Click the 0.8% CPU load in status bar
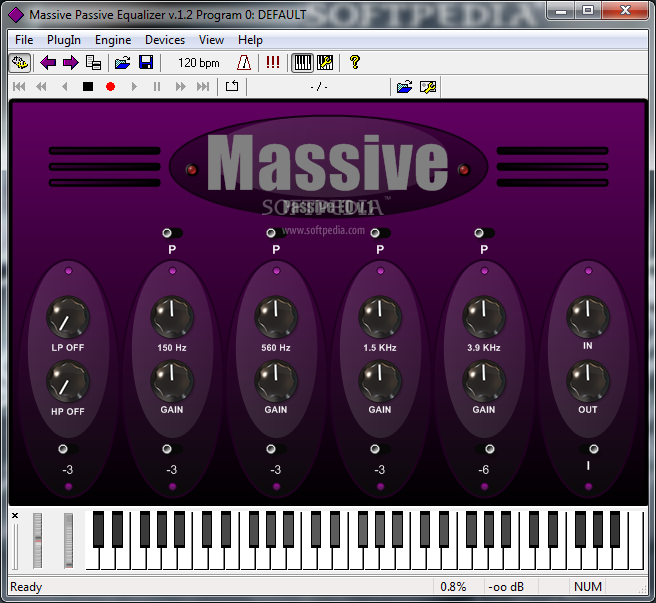The width and height of the screenshot is (656, 603). [453, 587]
